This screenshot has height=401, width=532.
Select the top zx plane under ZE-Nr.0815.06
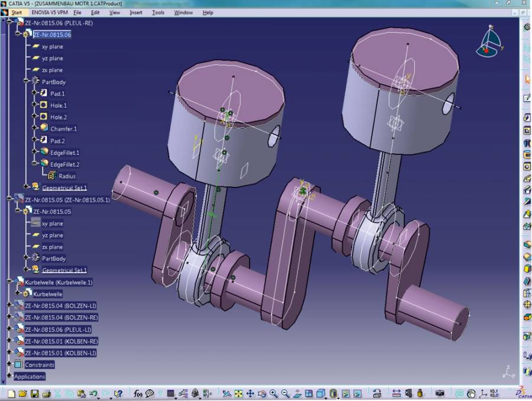52,70
